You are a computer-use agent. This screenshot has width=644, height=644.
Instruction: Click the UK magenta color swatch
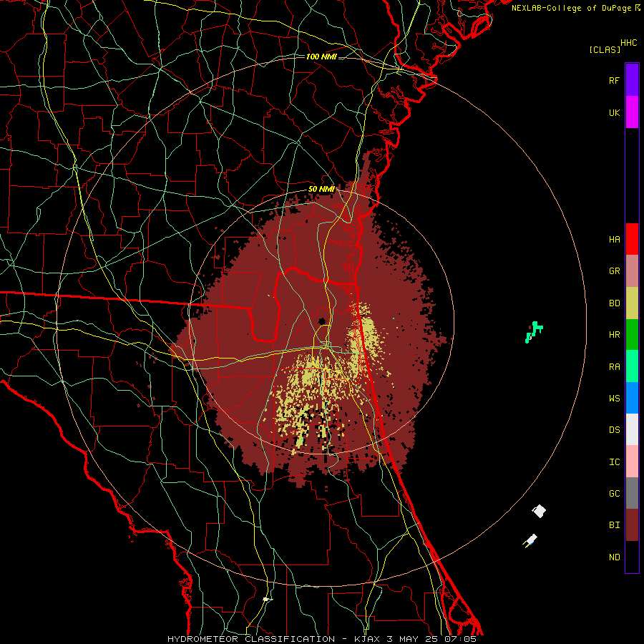632,112
